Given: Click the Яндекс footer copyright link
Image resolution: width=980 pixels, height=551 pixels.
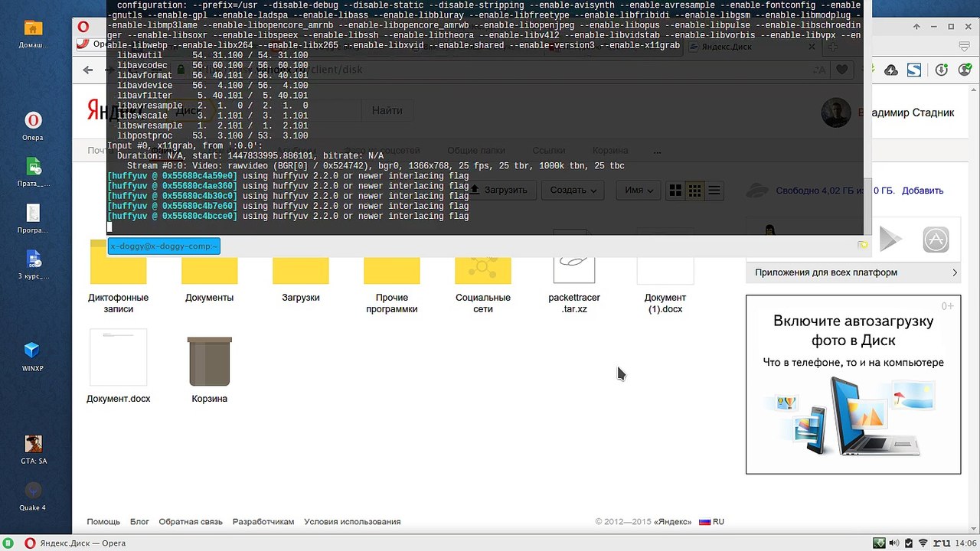Looking at the screenshot, I should (674, 522).
